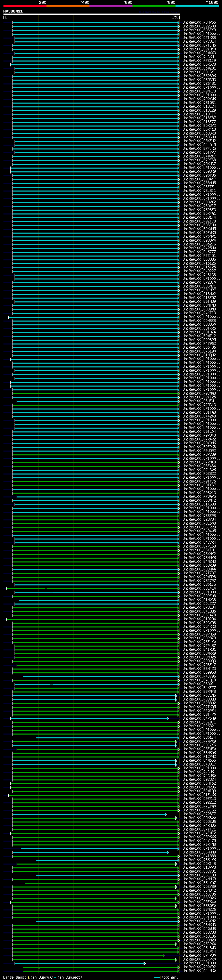This screenshot has width=222, height=980.
Task: Select hit label UniRef100_C1M0G8
Action: (199, 600)
